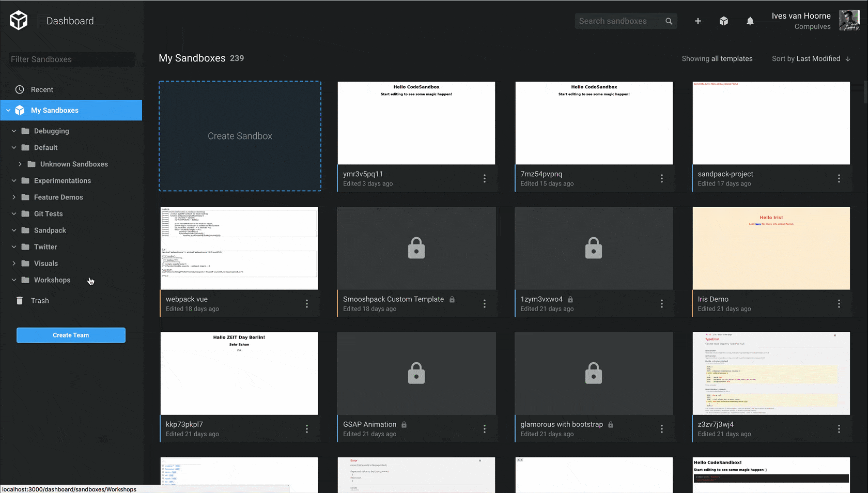The width and height of the screenshot is (868, 493).
Task: Expand the Feature Demos folder
Action: point(14,197)
